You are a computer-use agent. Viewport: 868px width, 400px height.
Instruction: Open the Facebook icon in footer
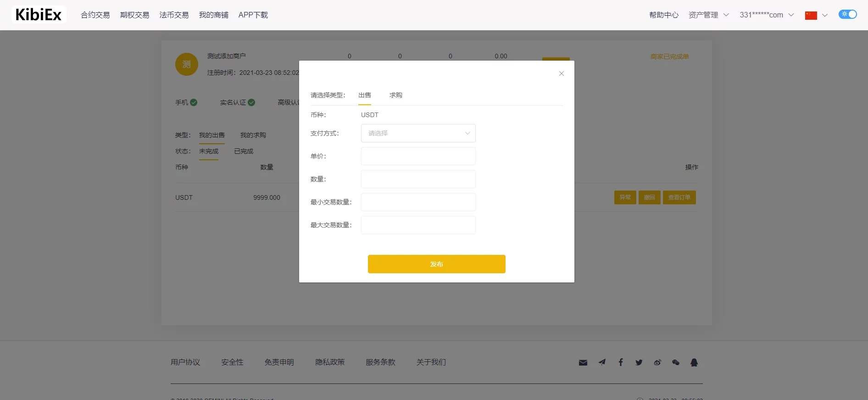pos(621,362)
